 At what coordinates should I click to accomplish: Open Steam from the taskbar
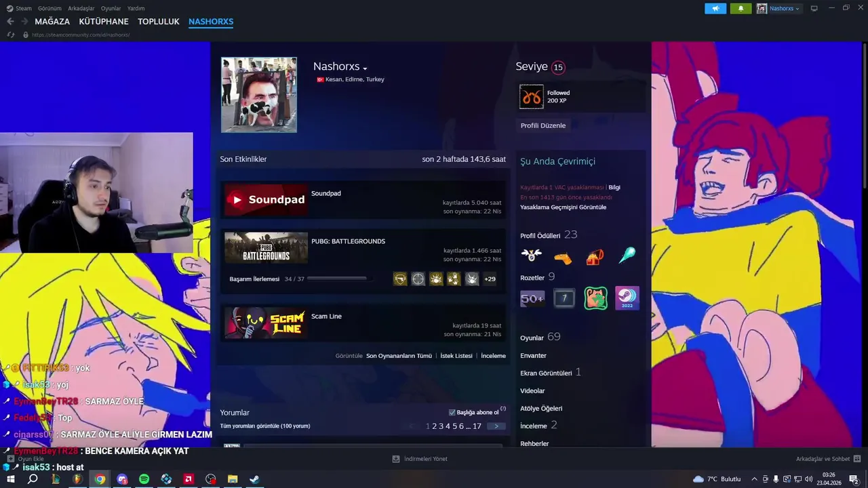254,479
